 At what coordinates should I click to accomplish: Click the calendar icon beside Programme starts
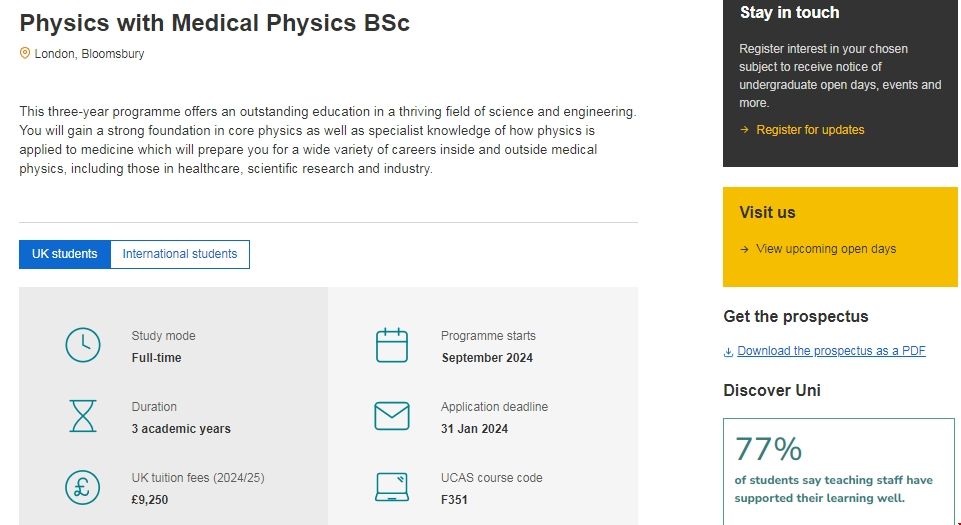[392, 345]
